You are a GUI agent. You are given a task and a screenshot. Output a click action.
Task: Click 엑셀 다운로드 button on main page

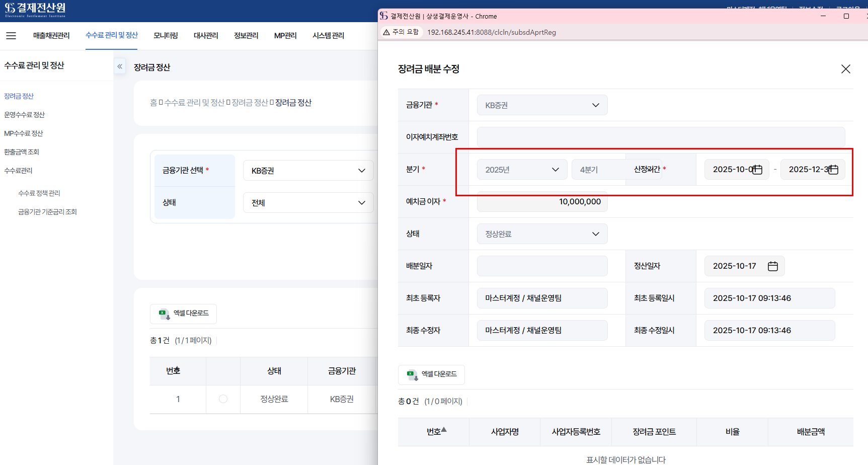(x=183, y=314)
